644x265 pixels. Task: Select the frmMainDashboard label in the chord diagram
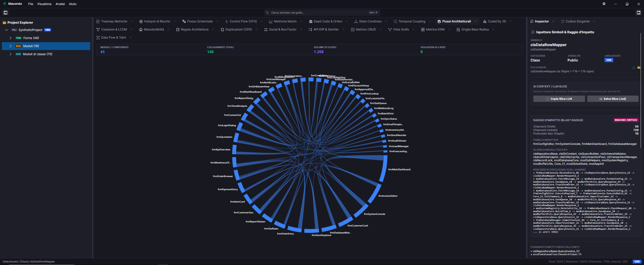[x=399, y=170]
